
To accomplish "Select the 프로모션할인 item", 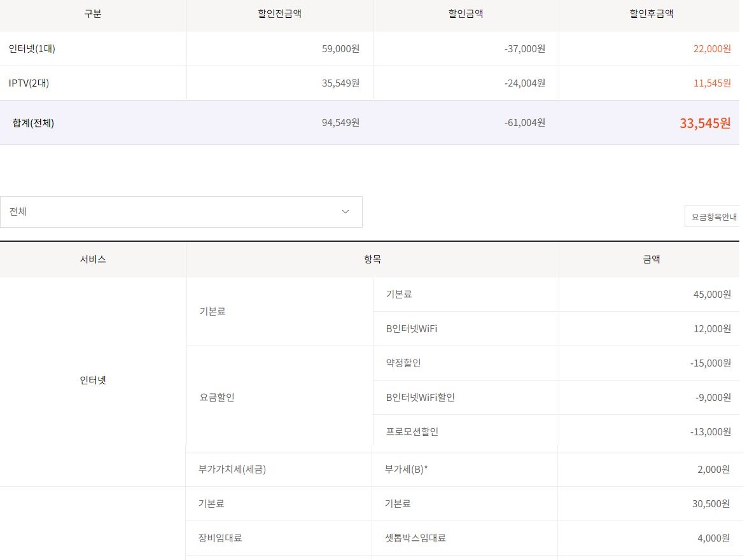I will [412, 431].
